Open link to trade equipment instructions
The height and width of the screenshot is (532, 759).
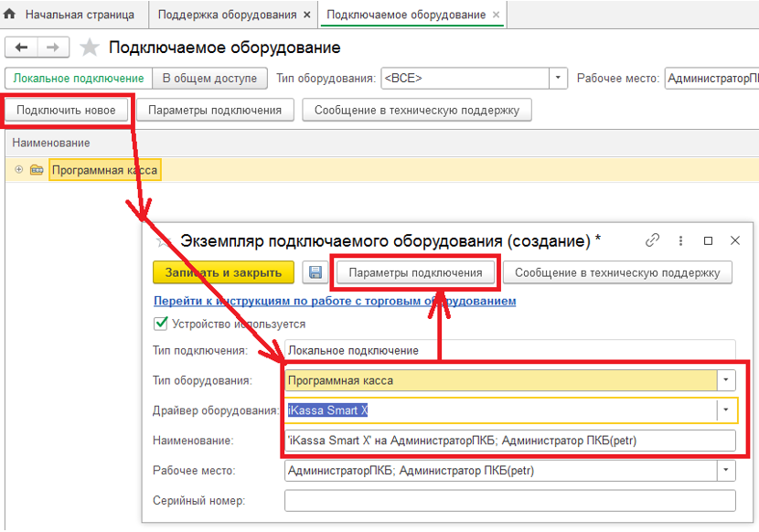point(335,301)
